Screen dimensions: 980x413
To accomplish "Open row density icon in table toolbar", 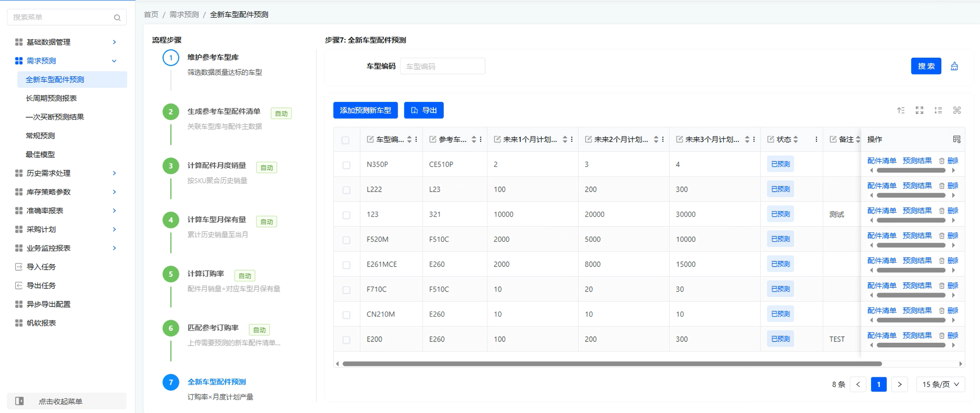I will click(938, 110).
